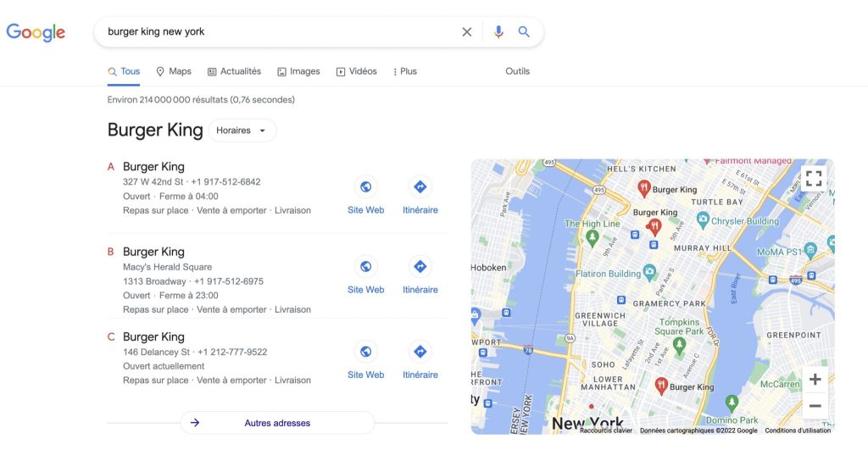Open Outils search tools
The height and width of the screenshot is (450, 868).
point(517,71)
